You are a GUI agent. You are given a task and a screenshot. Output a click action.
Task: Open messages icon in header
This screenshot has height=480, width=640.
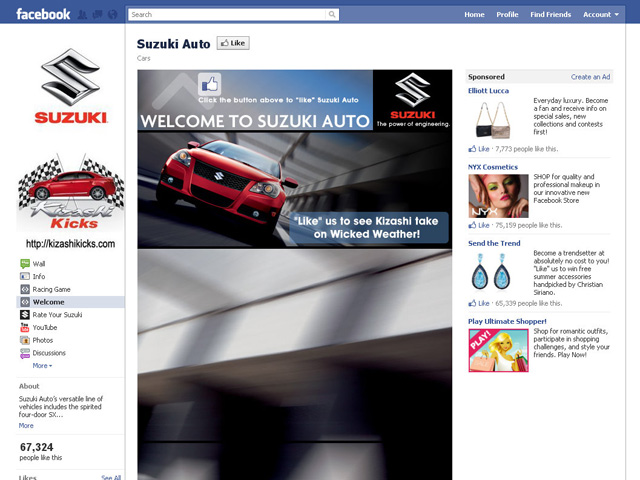(x=98, y=15)
